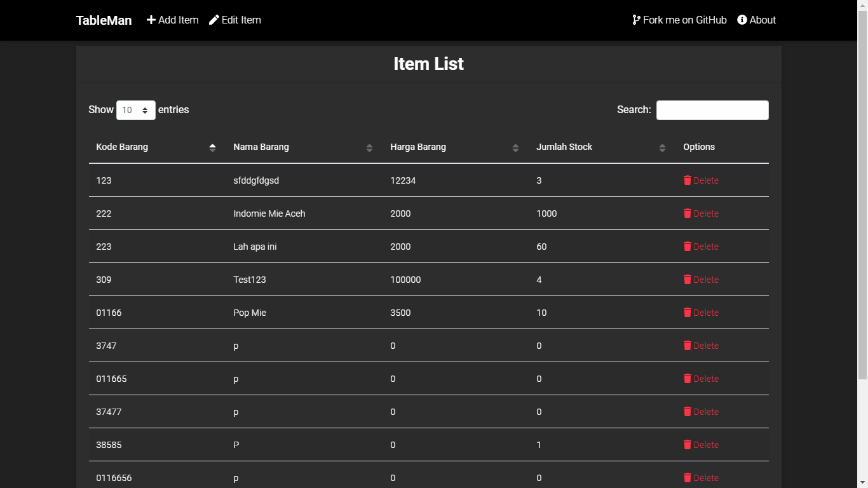Click the GitHub fork icon in the navbar
The width and height of the screenshot is (868, 488).
coord(636,20)
